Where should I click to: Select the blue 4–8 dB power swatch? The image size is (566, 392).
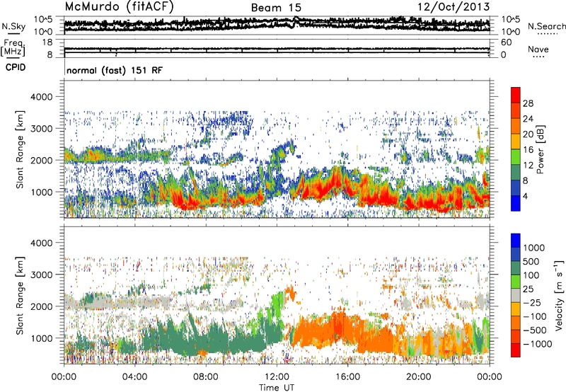516,188
